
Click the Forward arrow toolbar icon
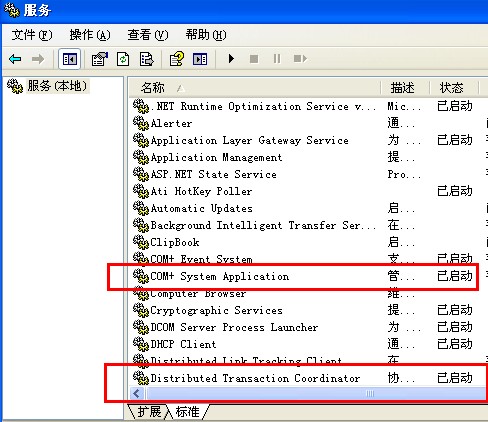pos(38,59)
